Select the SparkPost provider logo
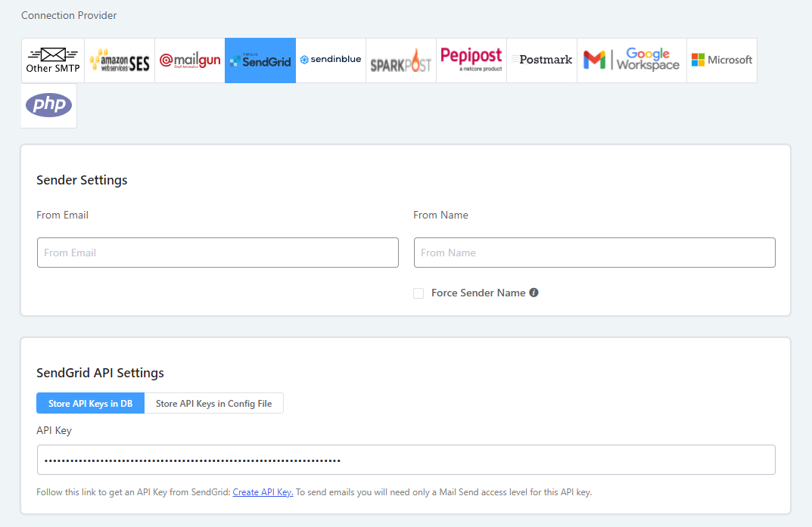This screenshot has width=812, height=527. click(x=401, y=60)
